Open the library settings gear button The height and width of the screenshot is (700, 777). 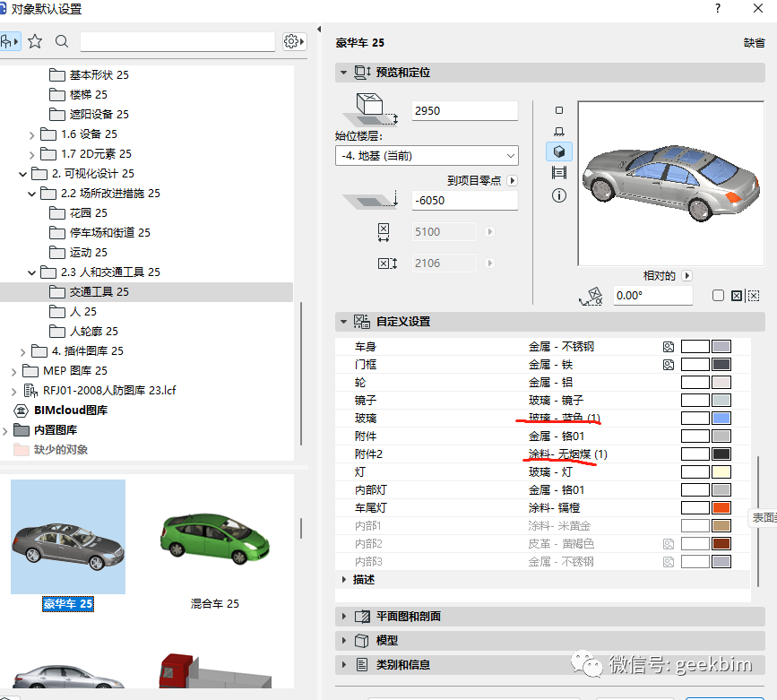click(x=294, y=41)
